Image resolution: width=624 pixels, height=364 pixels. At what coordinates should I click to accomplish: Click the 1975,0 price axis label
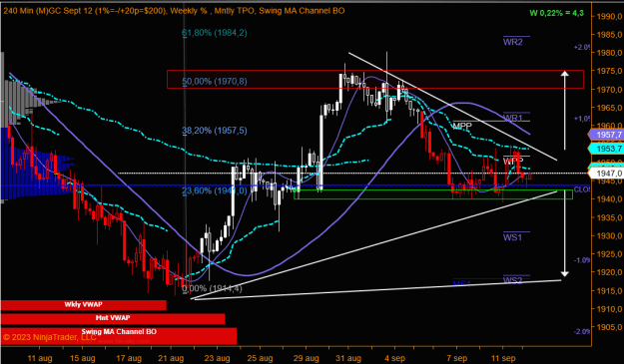coord(609,71)
